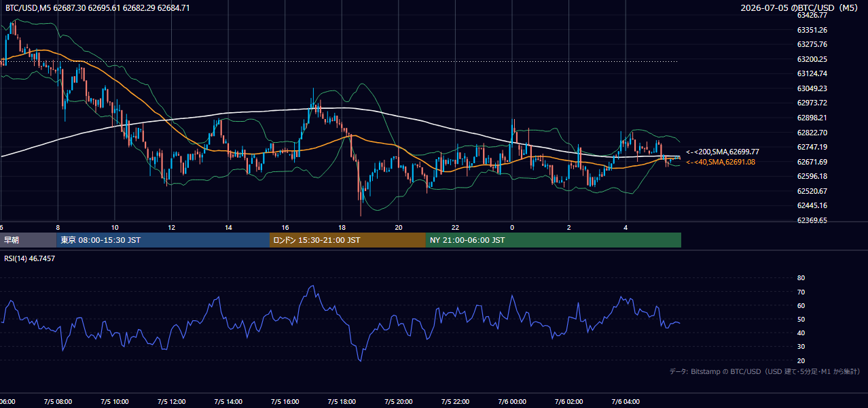Image resolution: width=868 pixels, height=408 pixels.
Task: Click hour mark 16 under the price chart
Action: click(285, 227)
